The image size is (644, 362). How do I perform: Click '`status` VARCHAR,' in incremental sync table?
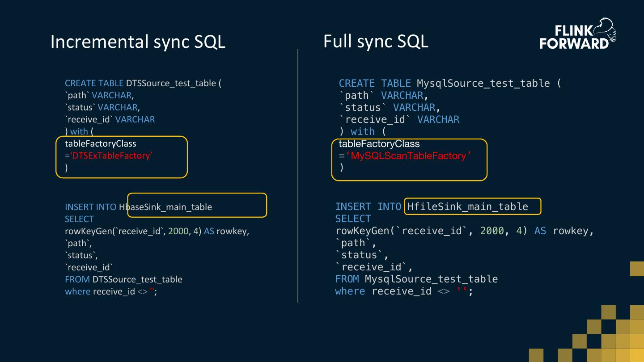[102, 107]
